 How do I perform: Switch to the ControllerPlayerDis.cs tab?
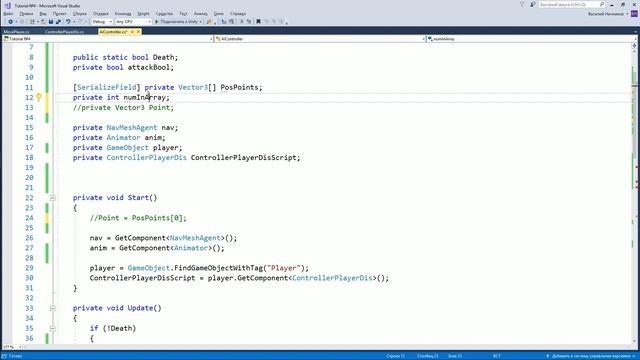(x=64, y=31)
